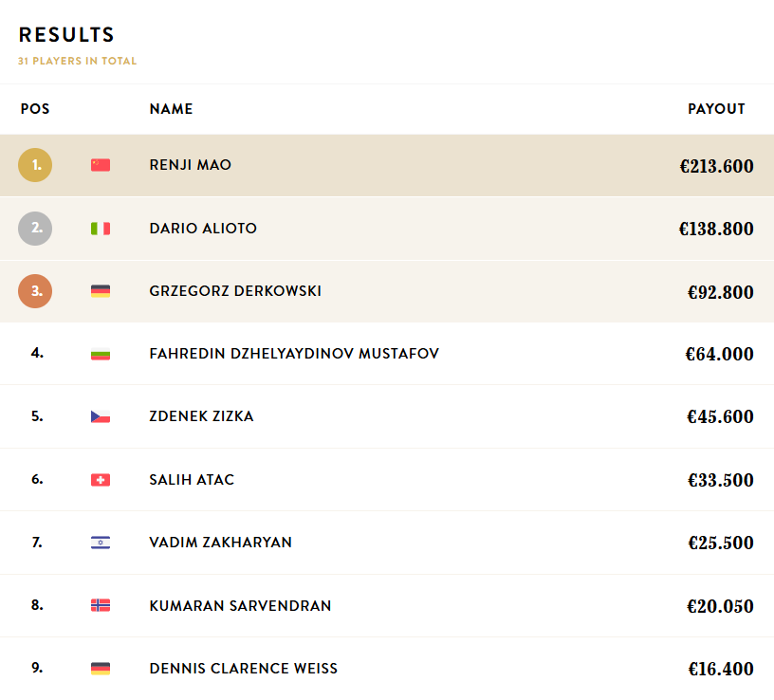Click the Swiss flag beside Salih Atac
This screenshot has height=700, width=774.
(101, 480)
